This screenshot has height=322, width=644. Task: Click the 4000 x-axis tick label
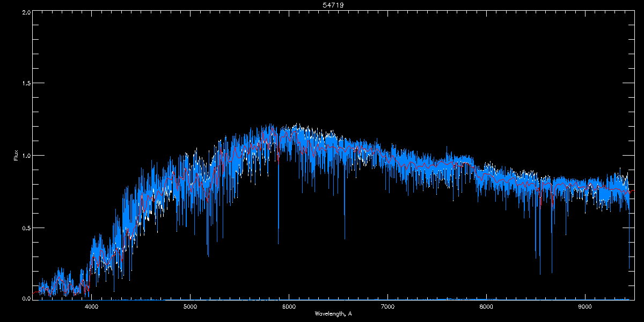coord(92,306)
